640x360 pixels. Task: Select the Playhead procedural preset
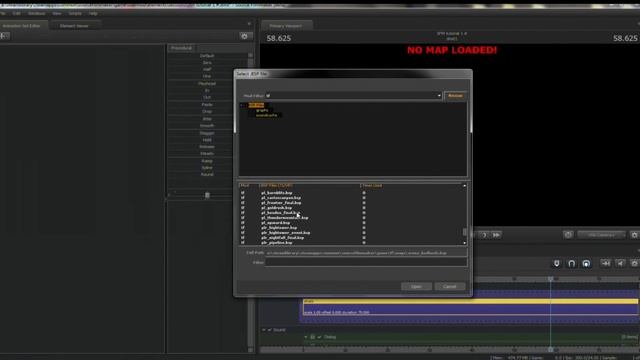pos(207,84)
